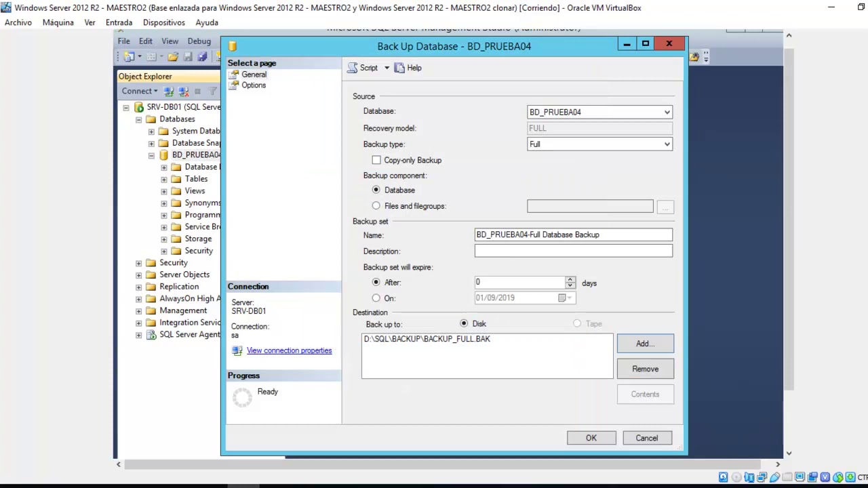The height and width of the screenshot is (488, 868).
Task: Select the After expiry radio button
Action: coord(376,282)
